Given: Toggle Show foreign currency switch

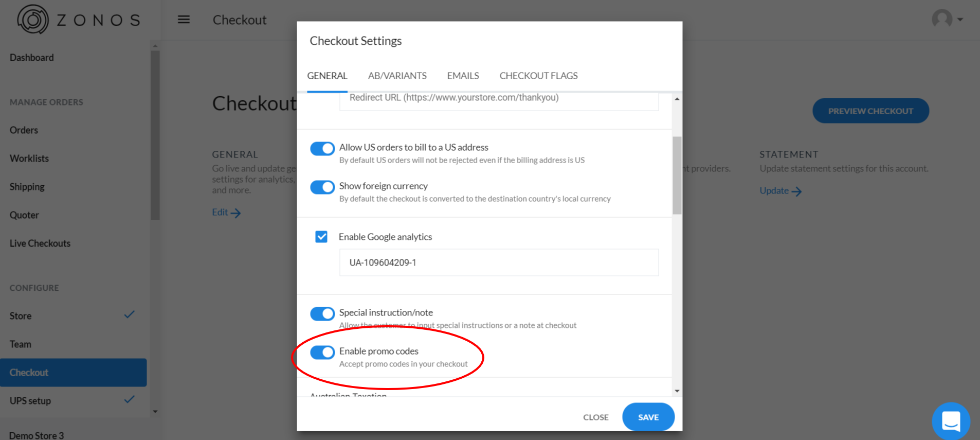Looking at the screenshot, I should click(322, 187).
